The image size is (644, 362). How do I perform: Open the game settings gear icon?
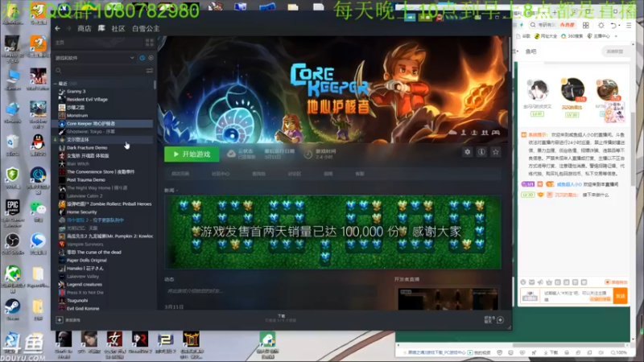(468, 152)
